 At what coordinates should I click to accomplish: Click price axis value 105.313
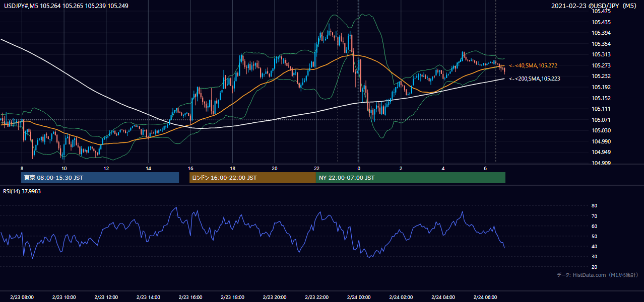pos(601,54)
